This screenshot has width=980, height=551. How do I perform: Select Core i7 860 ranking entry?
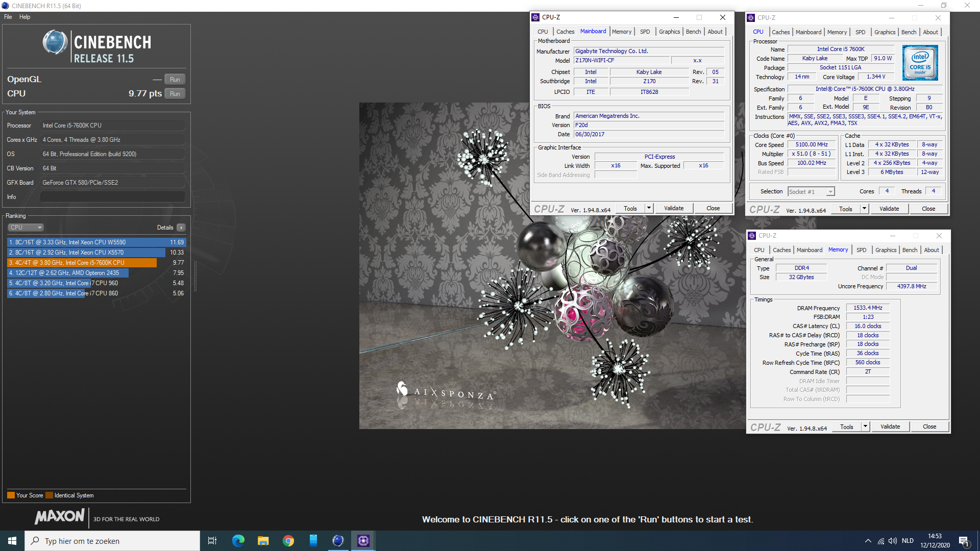coord(96,293)
